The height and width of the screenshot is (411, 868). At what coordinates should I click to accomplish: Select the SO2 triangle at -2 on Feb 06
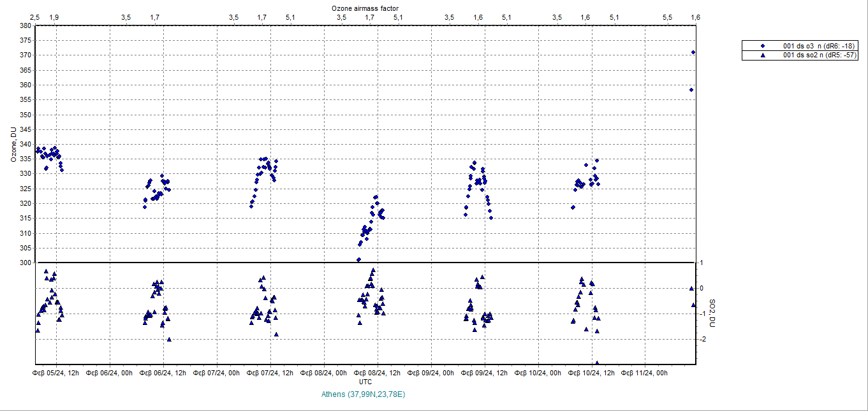(169, 340)
